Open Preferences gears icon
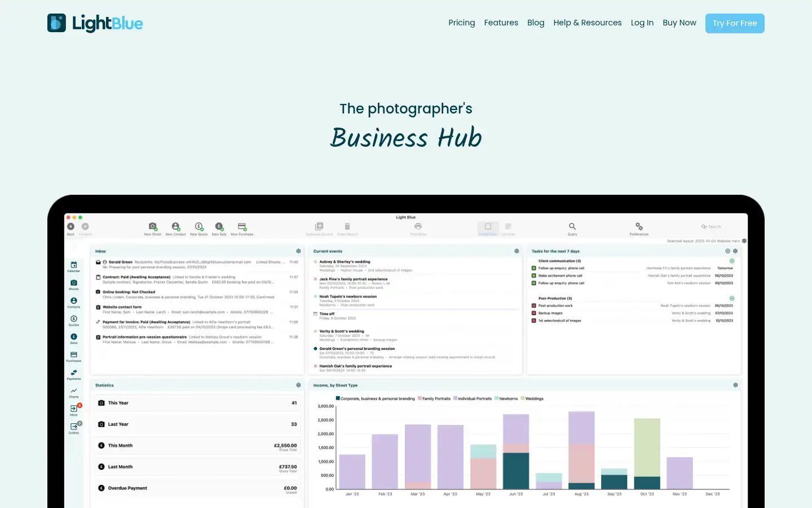 click(x=639, y=226)
